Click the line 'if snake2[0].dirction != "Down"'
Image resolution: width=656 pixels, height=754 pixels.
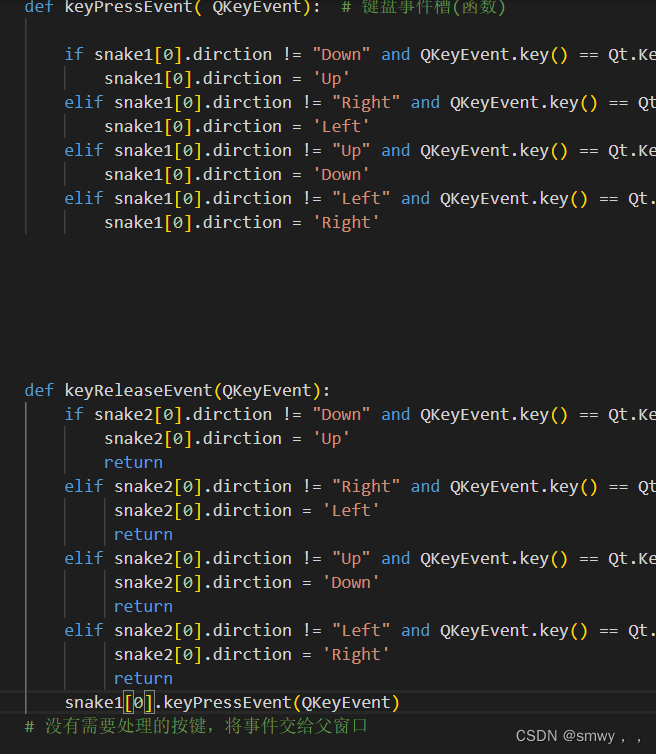pos(360,415)
